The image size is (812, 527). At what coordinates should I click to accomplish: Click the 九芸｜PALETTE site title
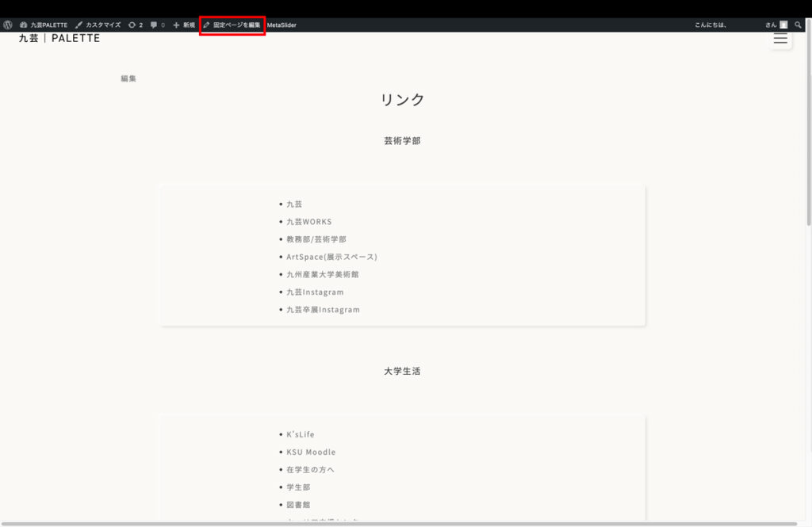[x=59, y=38]
